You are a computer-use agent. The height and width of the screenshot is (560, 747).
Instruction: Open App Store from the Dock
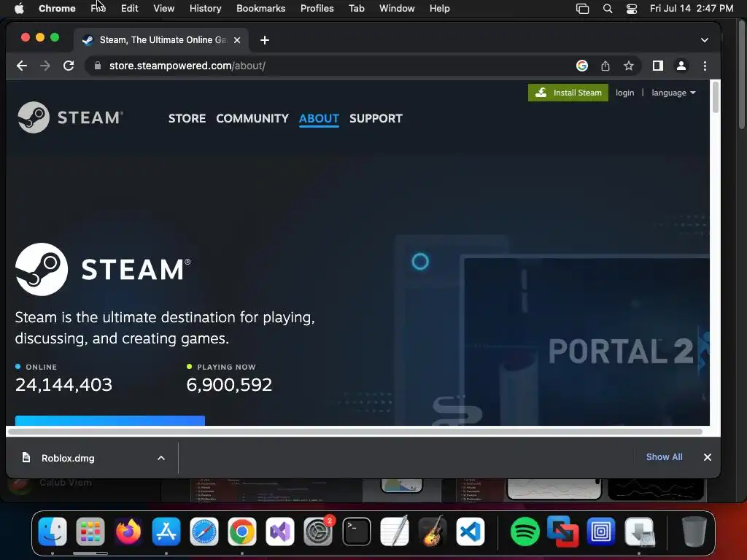[166, 532]
